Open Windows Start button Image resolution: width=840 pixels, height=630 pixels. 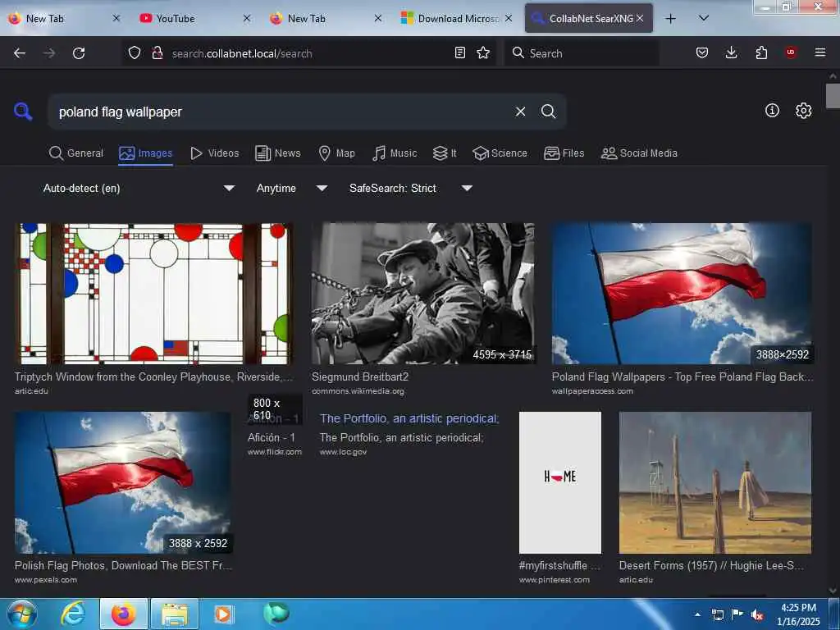[x=21, y=614]
